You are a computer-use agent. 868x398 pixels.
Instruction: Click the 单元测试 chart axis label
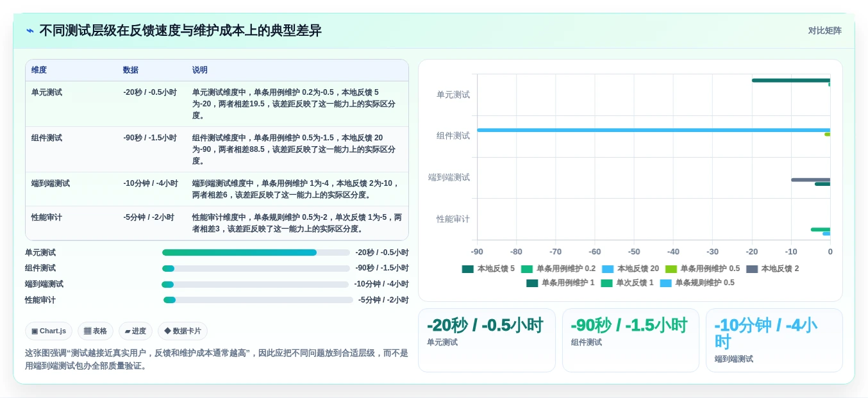pos(453,95)
